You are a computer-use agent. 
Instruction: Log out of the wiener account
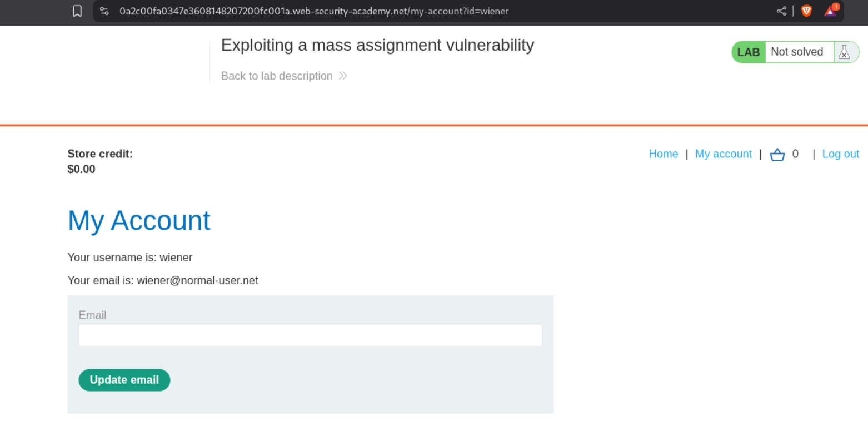840,154
